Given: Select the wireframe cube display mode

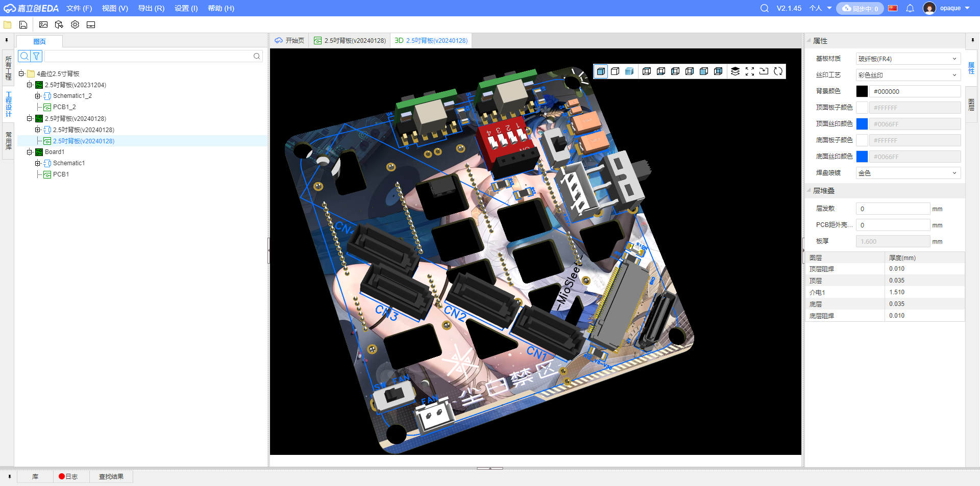Looking at the screenshot, I should [615, 71].
